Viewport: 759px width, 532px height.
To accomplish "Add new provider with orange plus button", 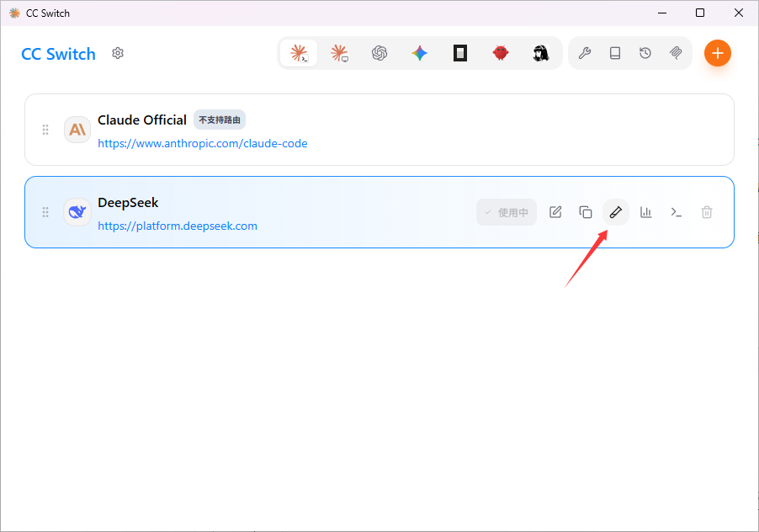I will (x=718, y=53).
